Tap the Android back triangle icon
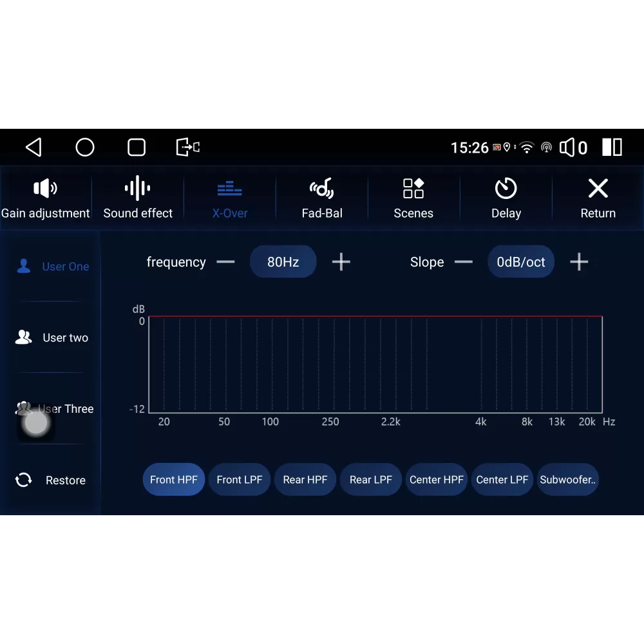644x644 pixels. 33,147
